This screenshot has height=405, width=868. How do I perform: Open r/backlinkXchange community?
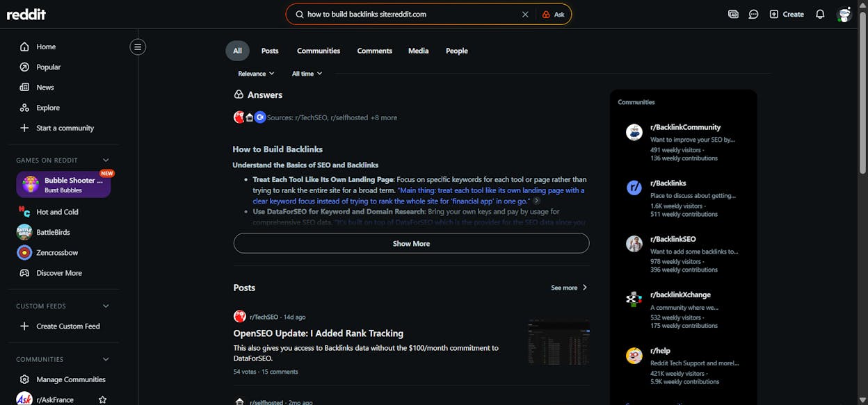coord(680,295)
